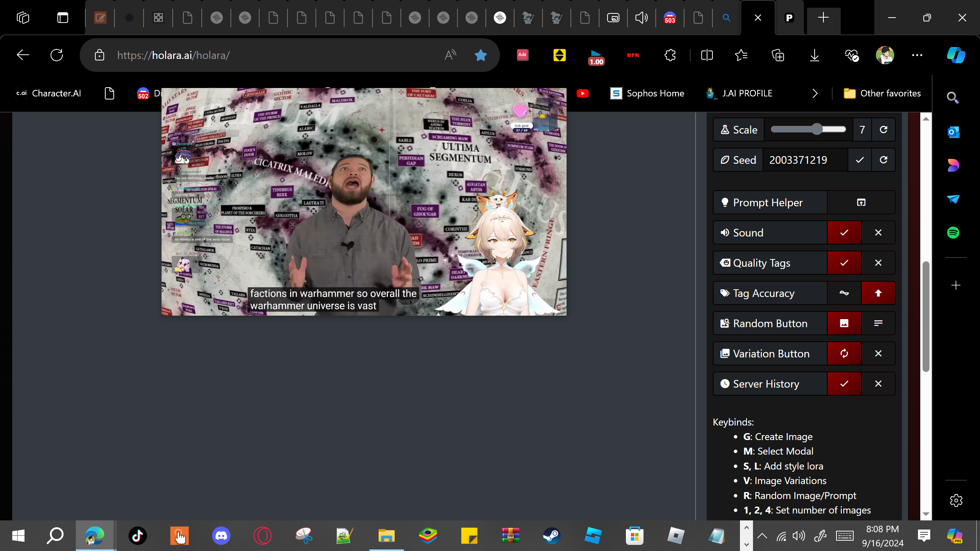Set Tag Accuracy to normal mode
This screenshot has width=980, height=551.
coord(844,293)
